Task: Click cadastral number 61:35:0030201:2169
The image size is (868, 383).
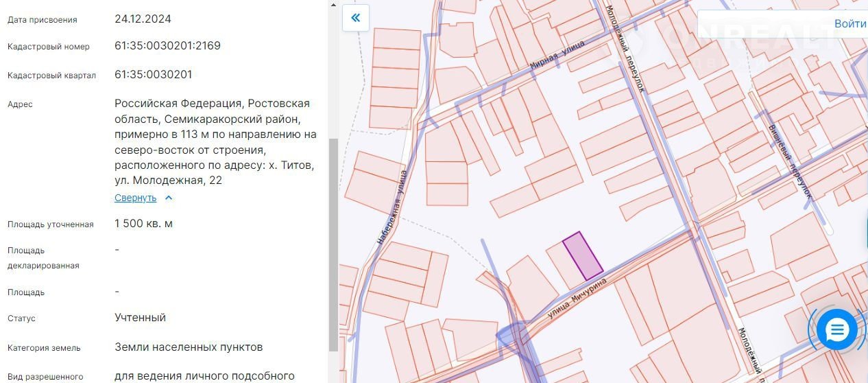Action: pyautogui.click(x=167, y=46)
